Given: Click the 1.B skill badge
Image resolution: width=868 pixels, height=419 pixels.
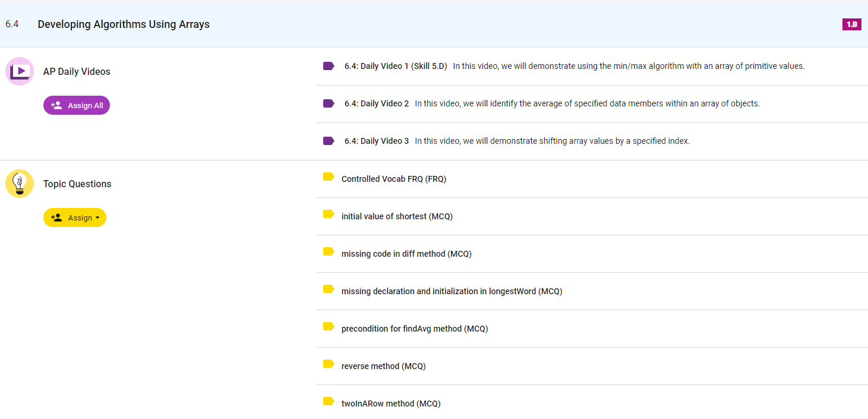Looking at the screenshot, I should (x=851, y=24).
